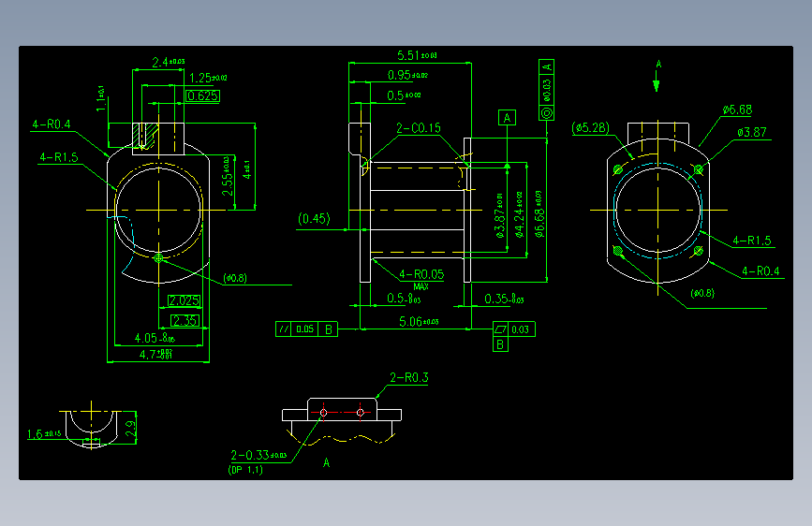This screenshot has height=526, width=812.
Task: Click the (ø5.28) reference diameter
Action: point(590,128)
